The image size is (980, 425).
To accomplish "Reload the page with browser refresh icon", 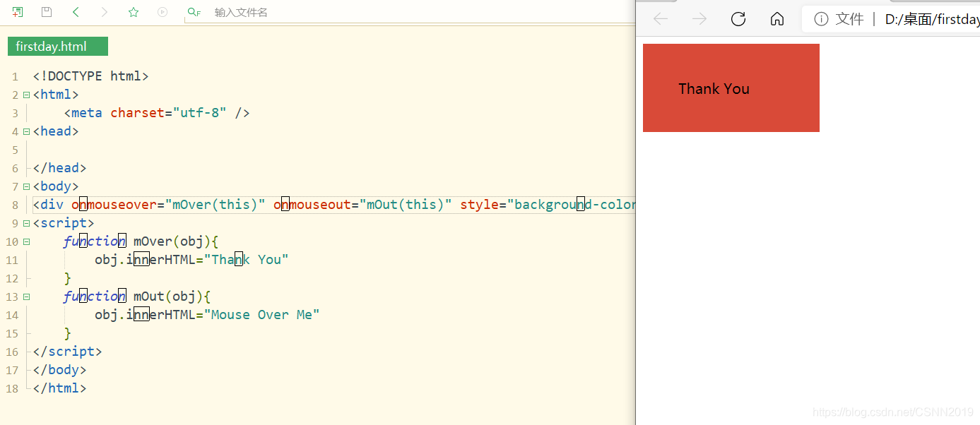I will pos(738,19).
